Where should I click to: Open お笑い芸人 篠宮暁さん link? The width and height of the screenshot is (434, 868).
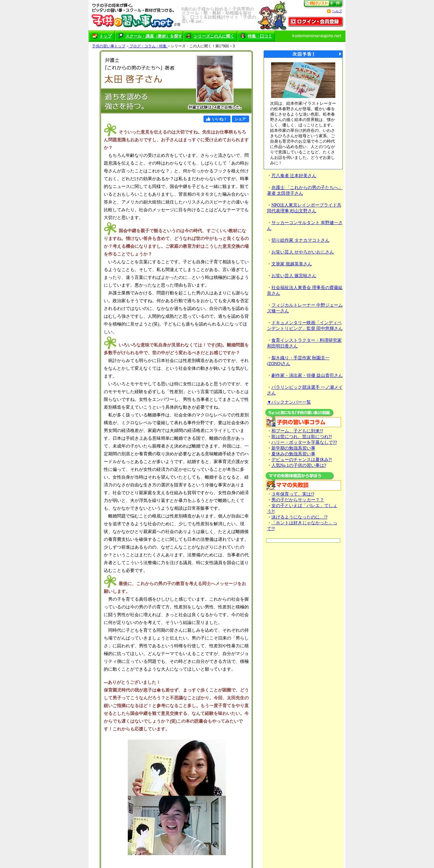(294, 276)
